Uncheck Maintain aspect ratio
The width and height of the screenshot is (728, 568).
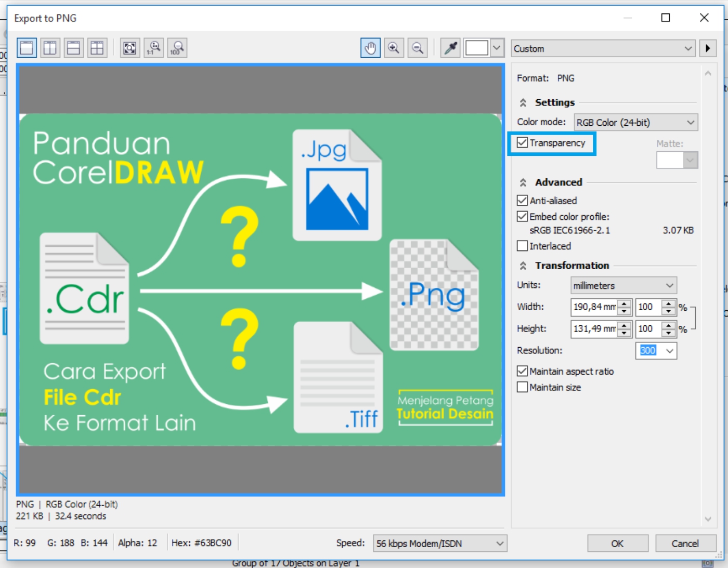pos(522,371)
